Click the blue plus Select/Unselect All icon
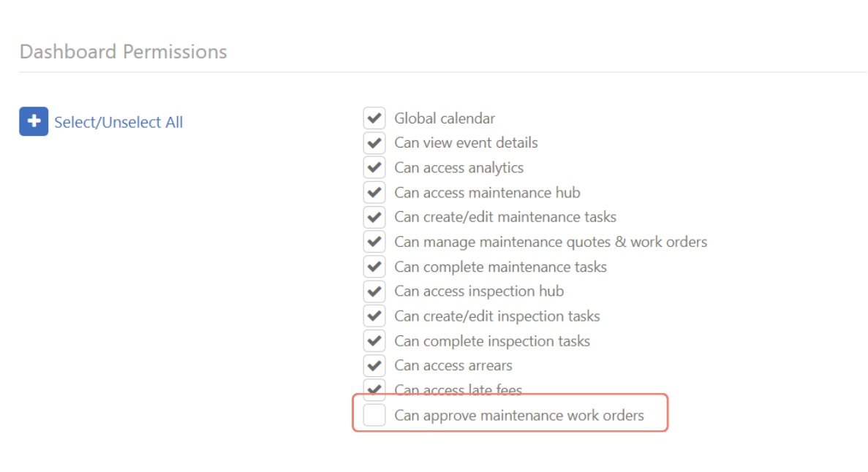 [34, 121]
